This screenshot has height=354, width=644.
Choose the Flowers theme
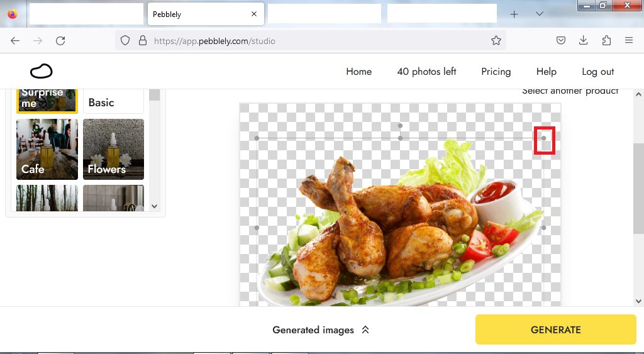click(113, 149)
